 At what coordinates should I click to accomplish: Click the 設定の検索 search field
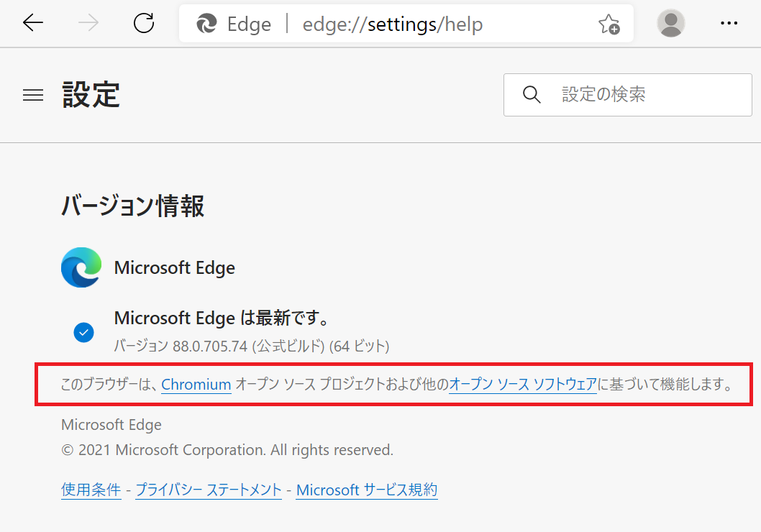pos(627,95)
